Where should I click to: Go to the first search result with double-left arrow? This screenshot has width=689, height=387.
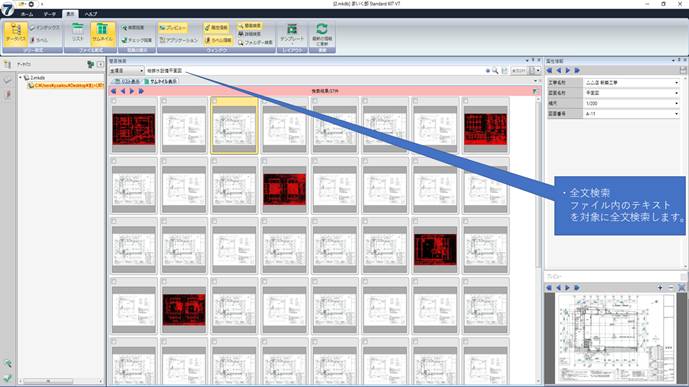coord(113,91)
